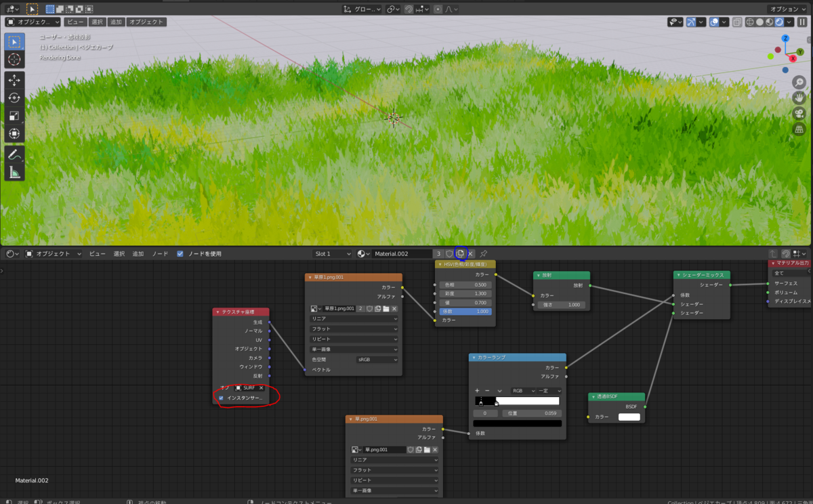Toggle viewport overlays button
This screenshot has height=504, width=813.
[x=714, y=22]
